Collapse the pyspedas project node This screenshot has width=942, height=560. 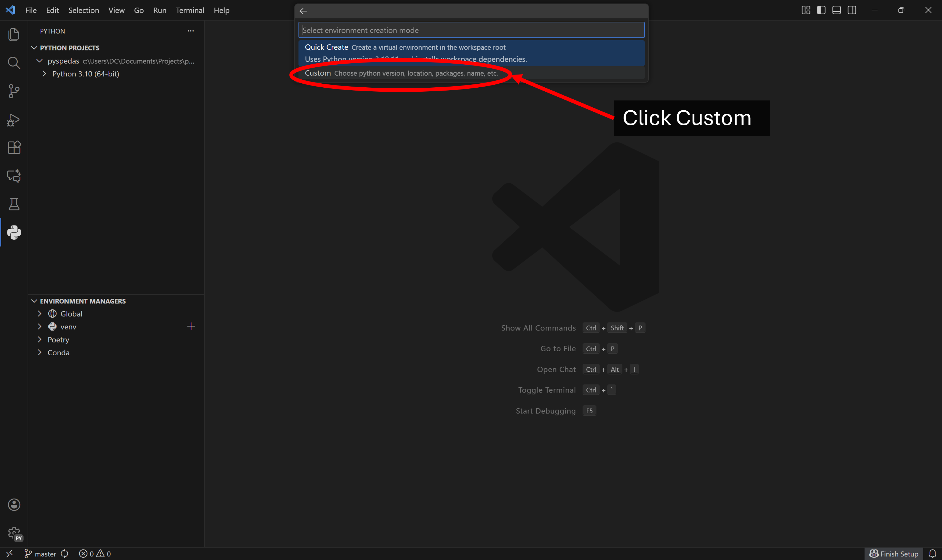[40, 61]
